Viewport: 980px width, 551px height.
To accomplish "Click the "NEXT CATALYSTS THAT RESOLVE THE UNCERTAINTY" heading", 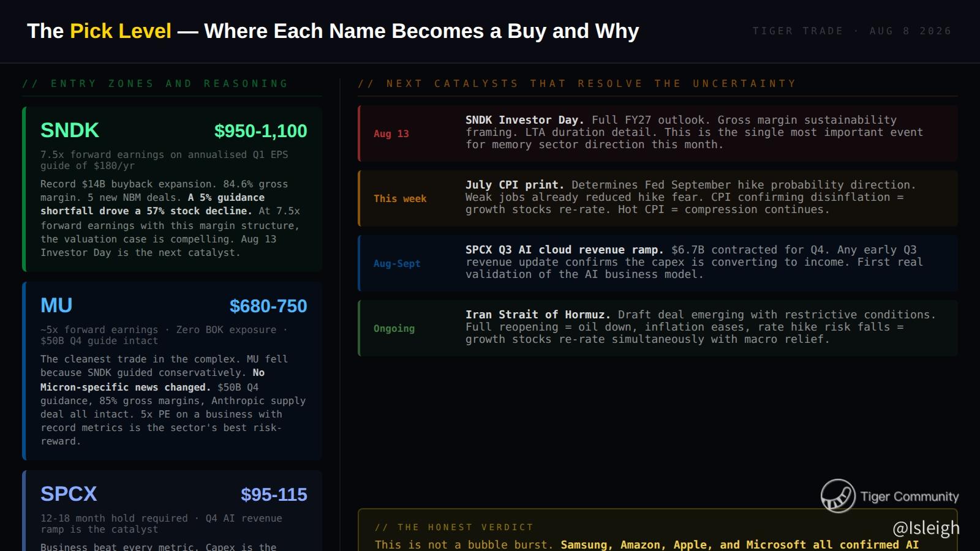I will (x=576, y=84).
